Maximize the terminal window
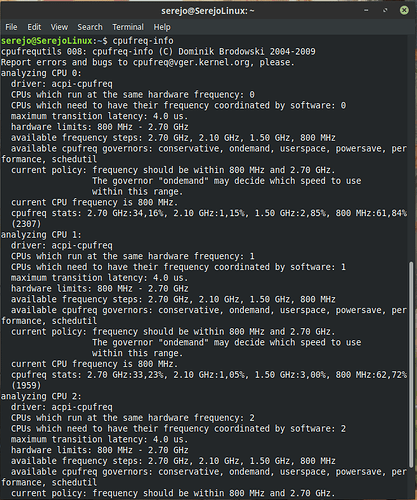This screenshot has width=417, height=500. coord(385,10)
